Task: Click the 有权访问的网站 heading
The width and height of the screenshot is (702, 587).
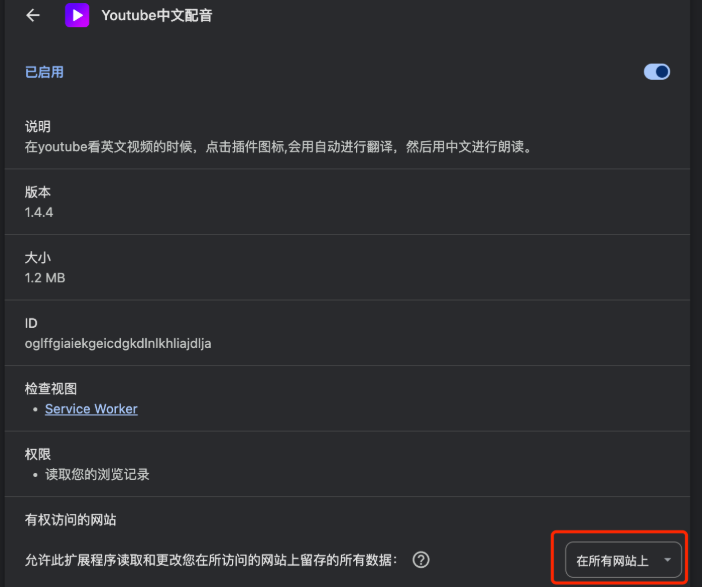Action: pyautogui.click(x=70, y=519)
